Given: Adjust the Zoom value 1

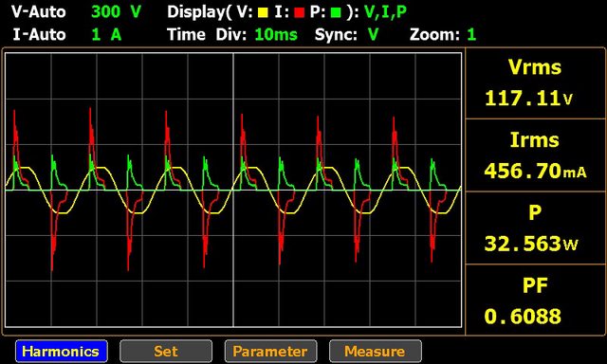Looking at the screenshot, I should click(471, 35).
